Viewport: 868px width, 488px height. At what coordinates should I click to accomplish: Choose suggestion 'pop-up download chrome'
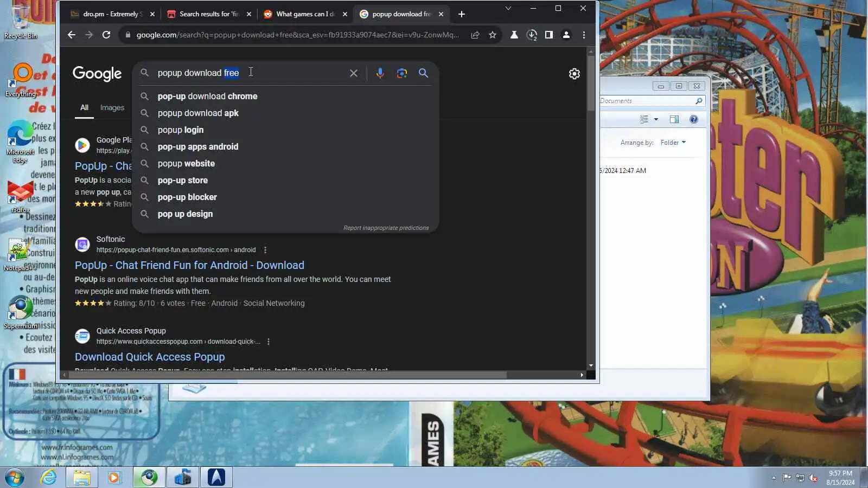[285, 97]
